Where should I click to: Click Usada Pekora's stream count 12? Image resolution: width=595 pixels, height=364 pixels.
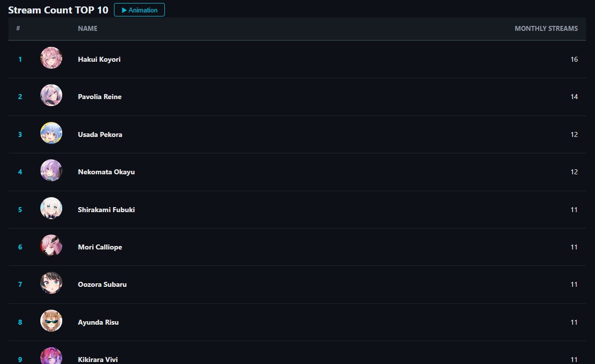(574, 135)
